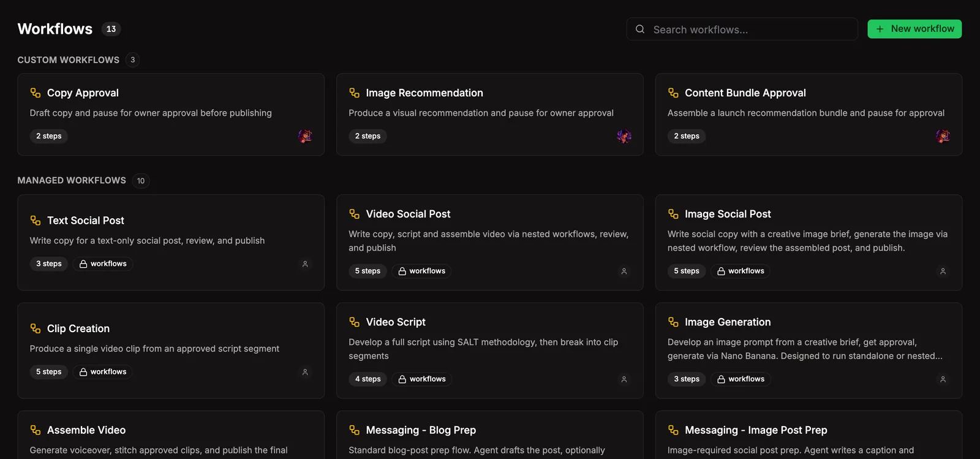Click the CUSTOM WORKFLOWS section heading
Viewport: 980px width, 459px height.
(x=68, y=60)
